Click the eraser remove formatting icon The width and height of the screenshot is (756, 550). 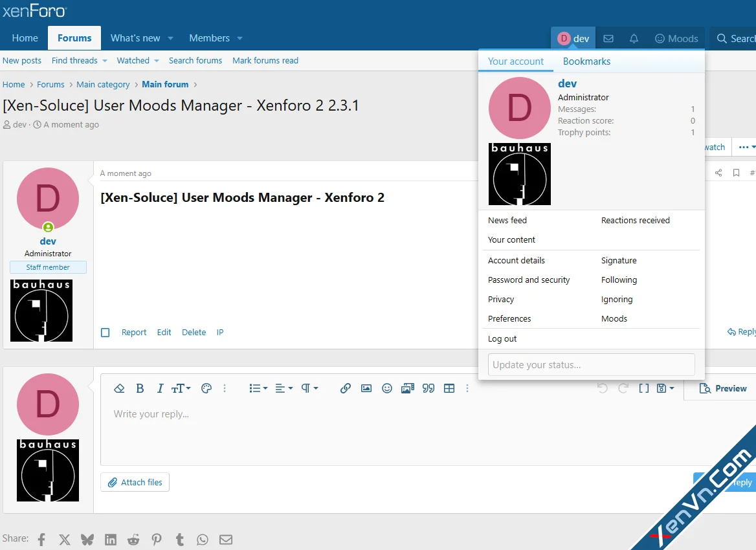coord(119,388)
